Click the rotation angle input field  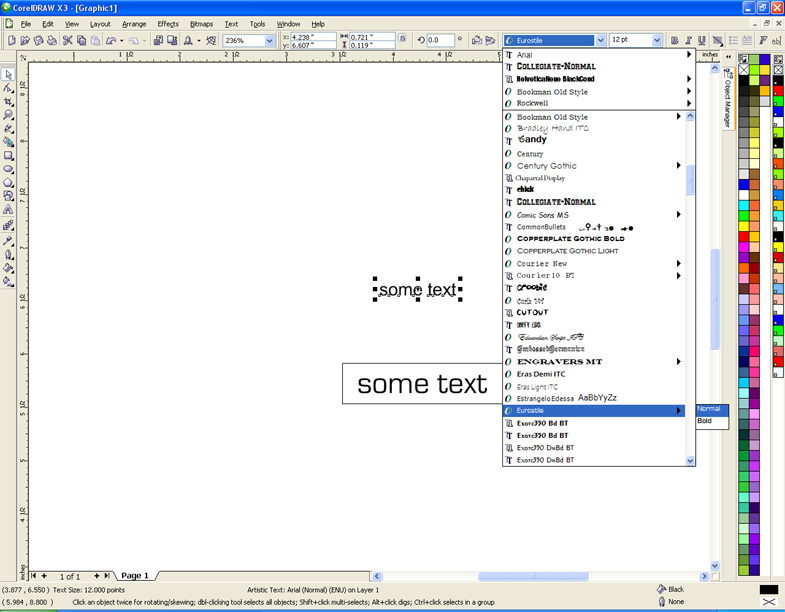point(440,40)
